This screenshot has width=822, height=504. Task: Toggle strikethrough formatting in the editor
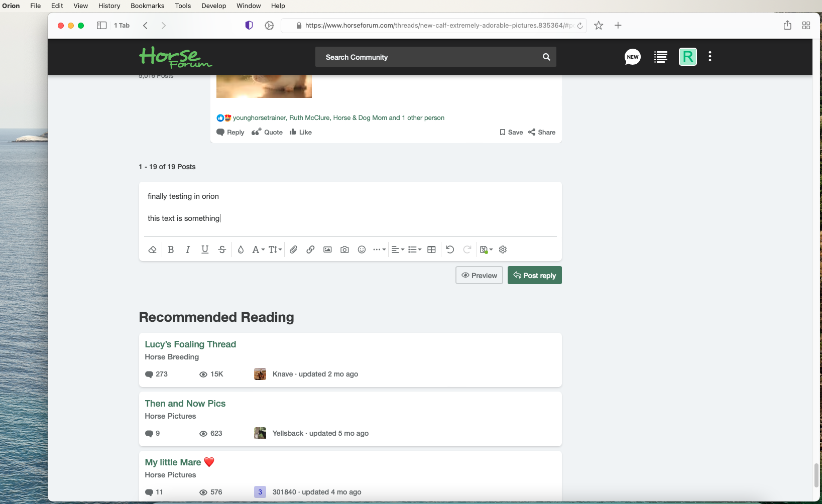click(x=222, y=249)
